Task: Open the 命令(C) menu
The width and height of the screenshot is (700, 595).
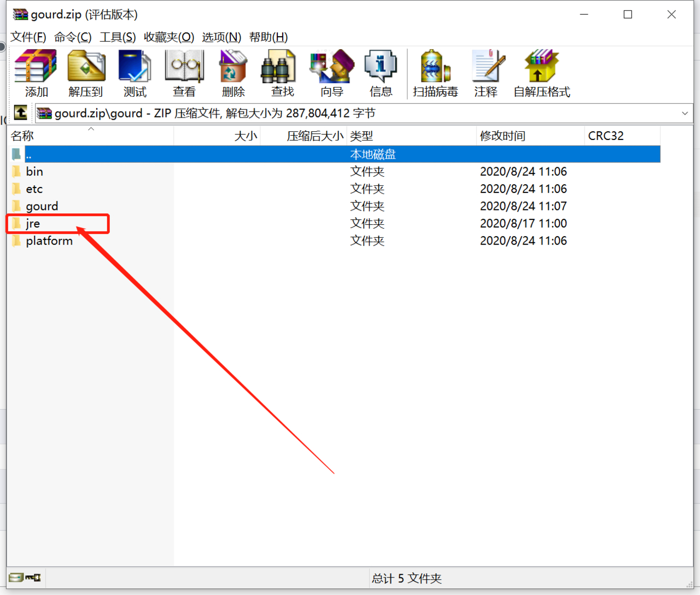Action: [x=73, y=37]
